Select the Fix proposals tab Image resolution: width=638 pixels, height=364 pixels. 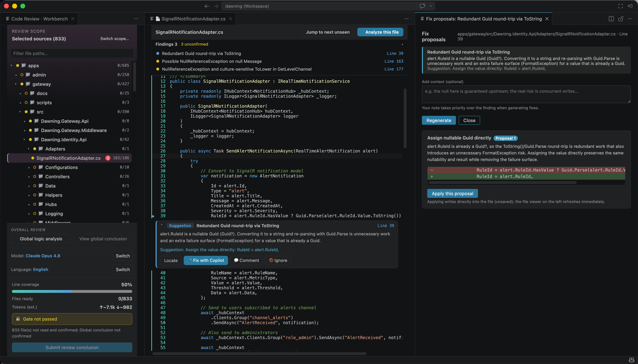pos(484,19)
